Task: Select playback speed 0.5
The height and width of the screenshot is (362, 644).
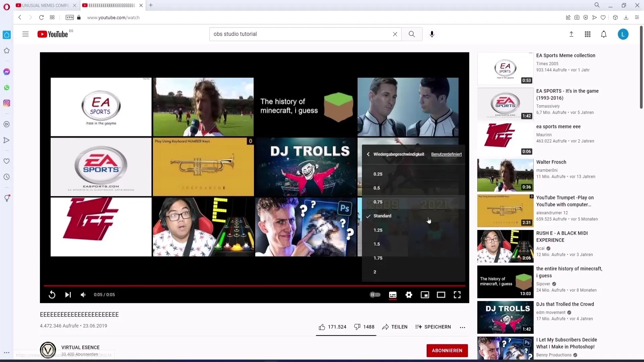Action: [x=413, y=188]
